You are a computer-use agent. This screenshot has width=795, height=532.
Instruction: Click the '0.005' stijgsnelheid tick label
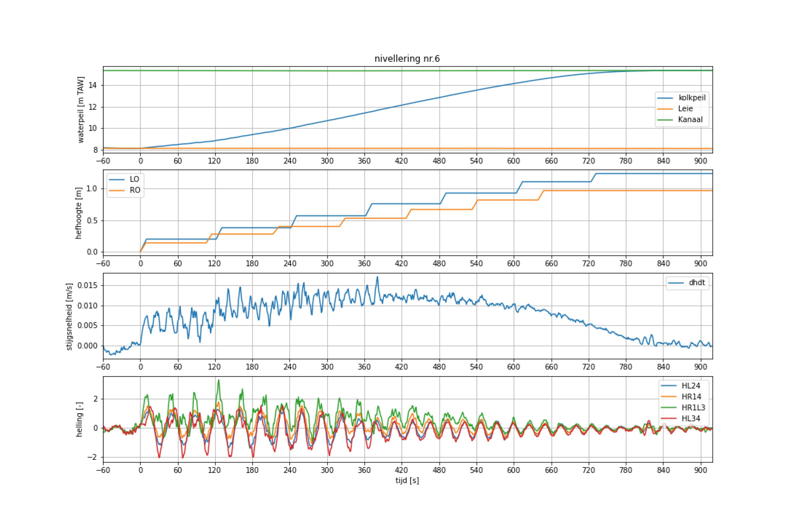click(x=87, y=326)
